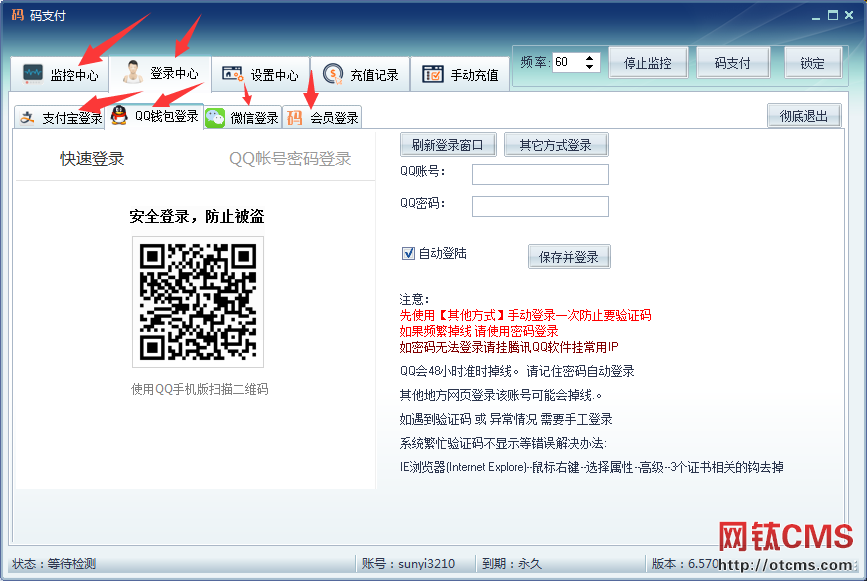Viewport: 867px width, 581px height.
Task: Click inside the QQ账号 account input field
Action: (x=540, y=174)
